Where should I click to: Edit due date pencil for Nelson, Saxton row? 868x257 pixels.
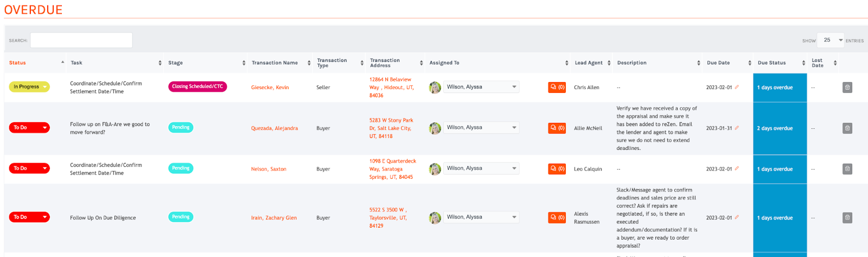737,168
